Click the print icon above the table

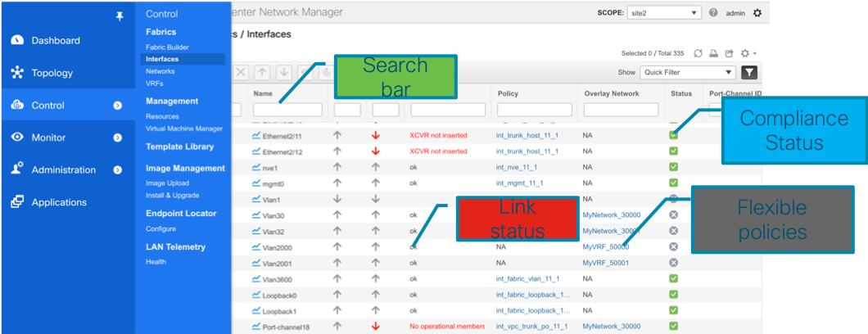pyautogui.click(x=714, y=53)
